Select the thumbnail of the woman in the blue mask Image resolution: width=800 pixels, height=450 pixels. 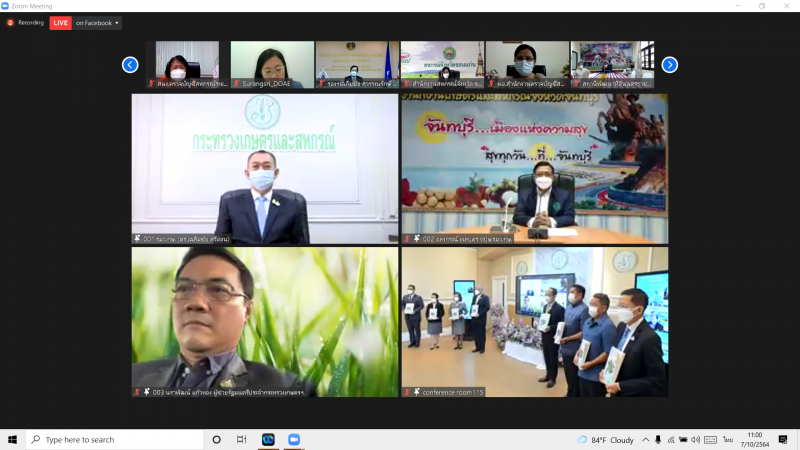click(x=527, y=64)
